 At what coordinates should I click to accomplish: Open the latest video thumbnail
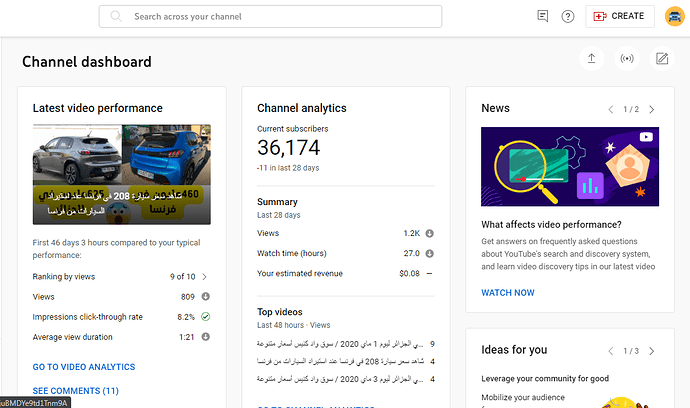[121, 174]
